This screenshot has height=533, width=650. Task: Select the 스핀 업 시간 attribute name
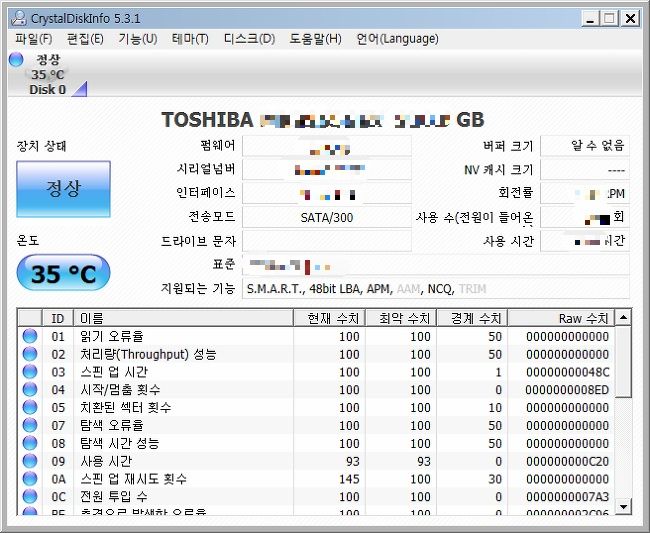[114, 372]
